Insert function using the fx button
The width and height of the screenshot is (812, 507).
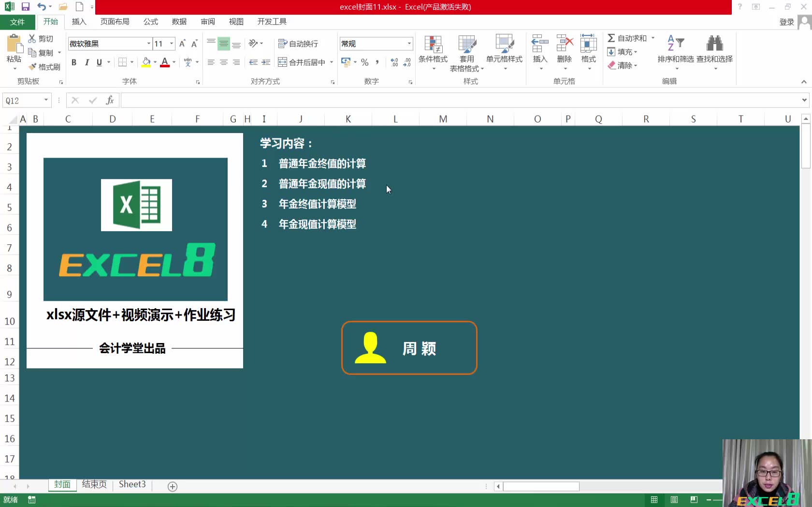[110, 100]
